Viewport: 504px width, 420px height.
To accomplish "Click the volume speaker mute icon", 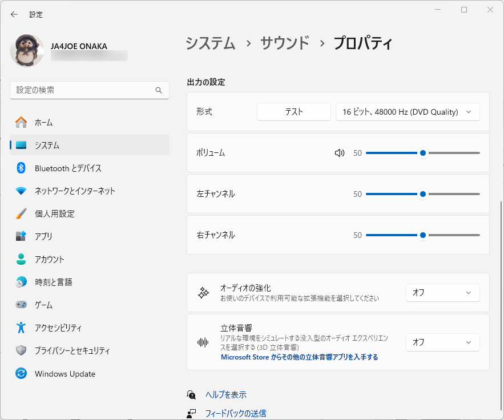I will 340,153.
